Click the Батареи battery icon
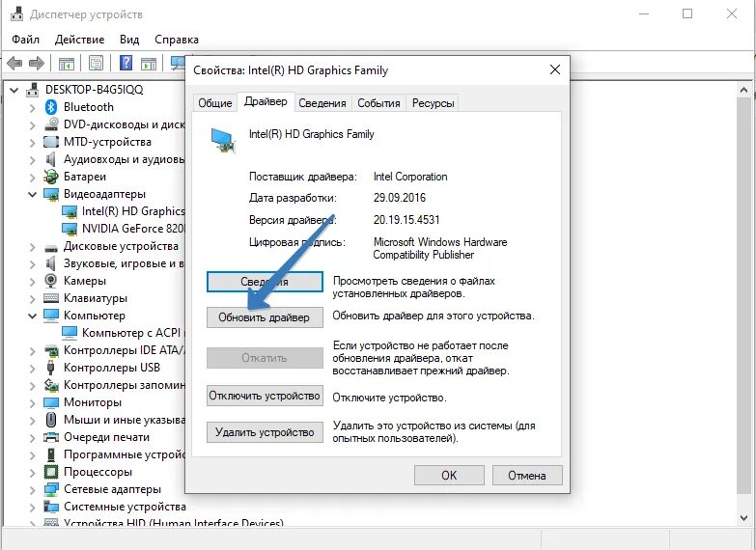This screenshot has width=756, height=550. click(x=51, y=177)
